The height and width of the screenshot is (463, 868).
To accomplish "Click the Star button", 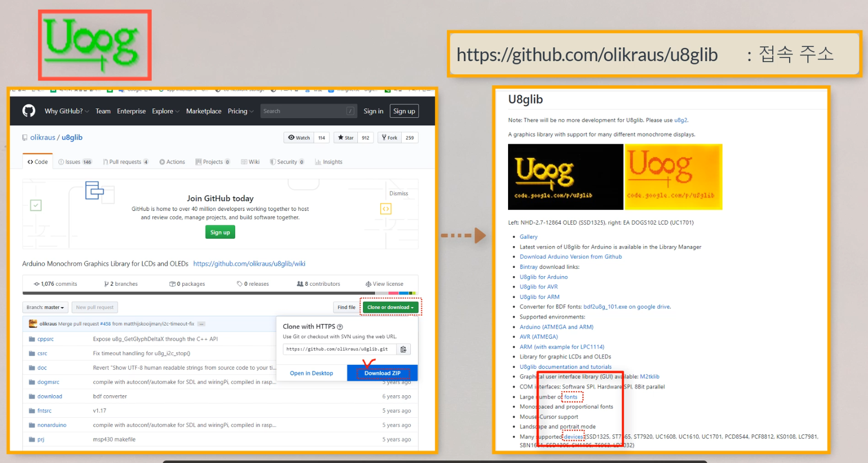I will pos(346,138).
